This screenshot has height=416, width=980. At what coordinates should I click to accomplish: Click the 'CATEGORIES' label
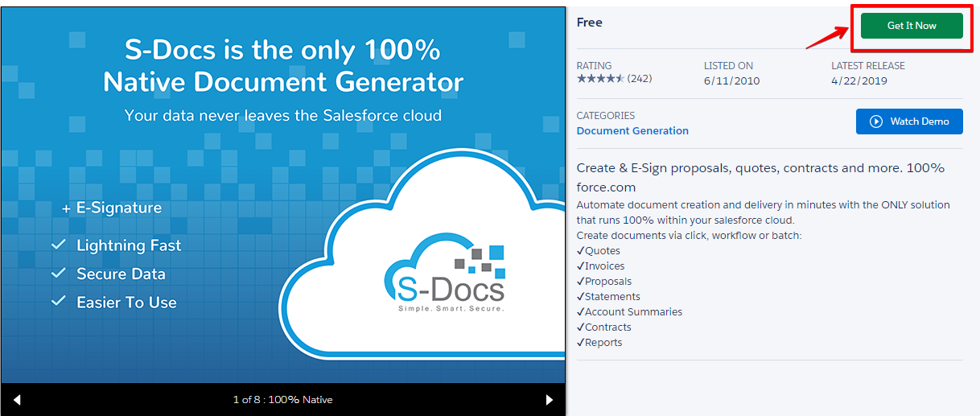(x=606, y=116)
